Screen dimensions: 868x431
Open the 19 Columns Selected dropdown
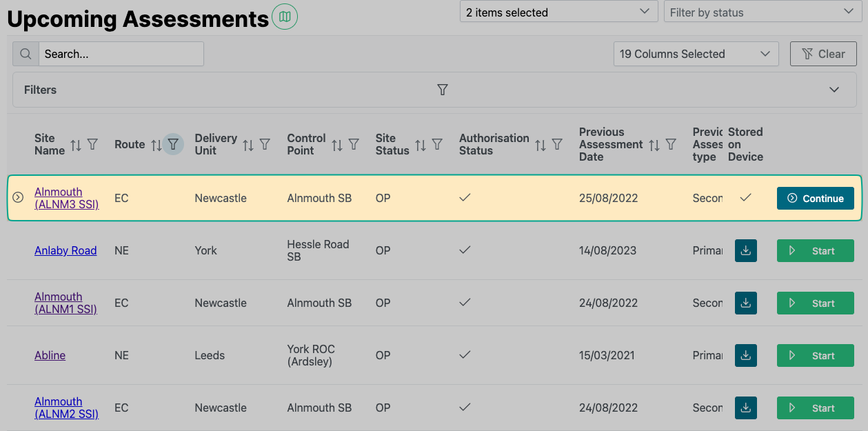(x=696, y=54)
